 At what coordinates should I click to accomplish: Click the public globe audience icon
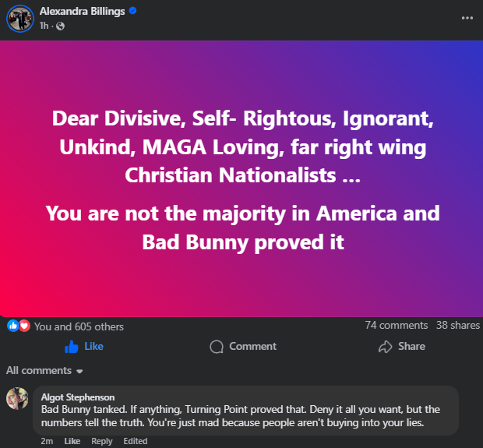(x=61, y=26)
